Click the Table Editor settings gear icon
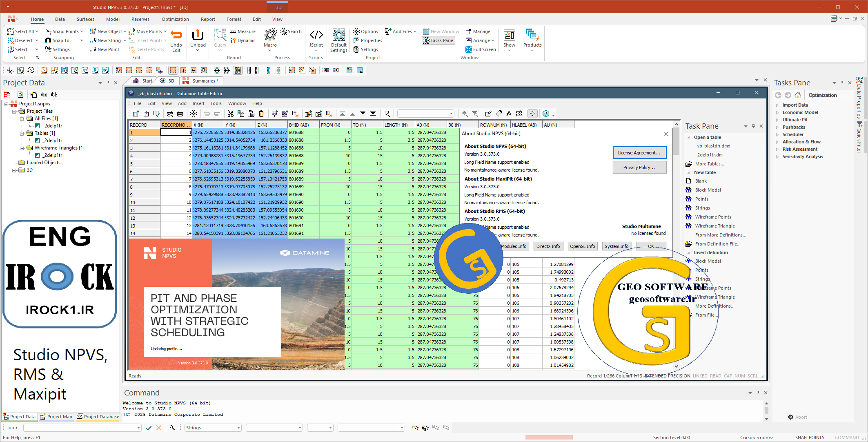This screenshot has width=868, height=442. tap(194, 114)
